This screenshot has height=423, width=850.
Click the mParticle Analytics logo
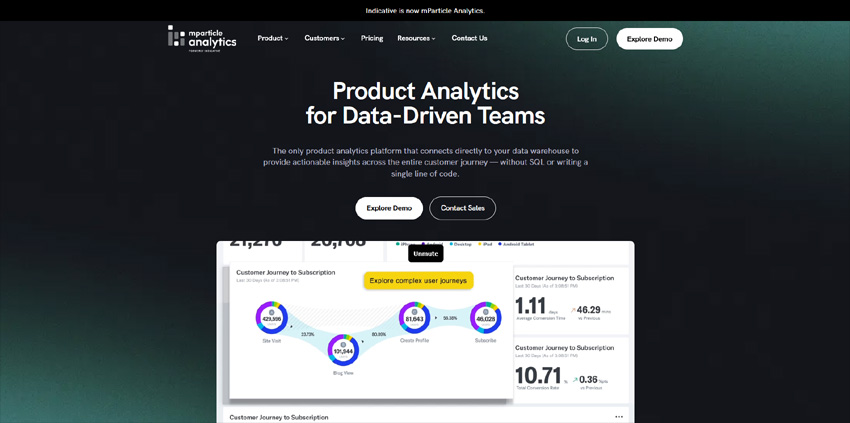click(202, 39)
